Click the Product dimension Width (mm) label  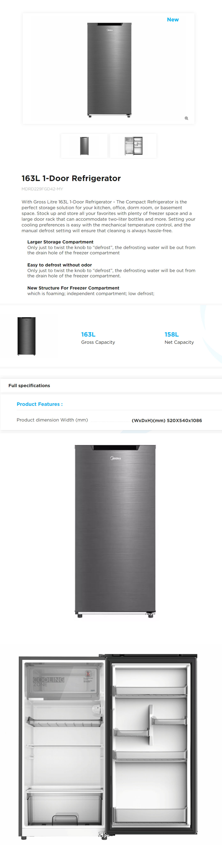52,420
